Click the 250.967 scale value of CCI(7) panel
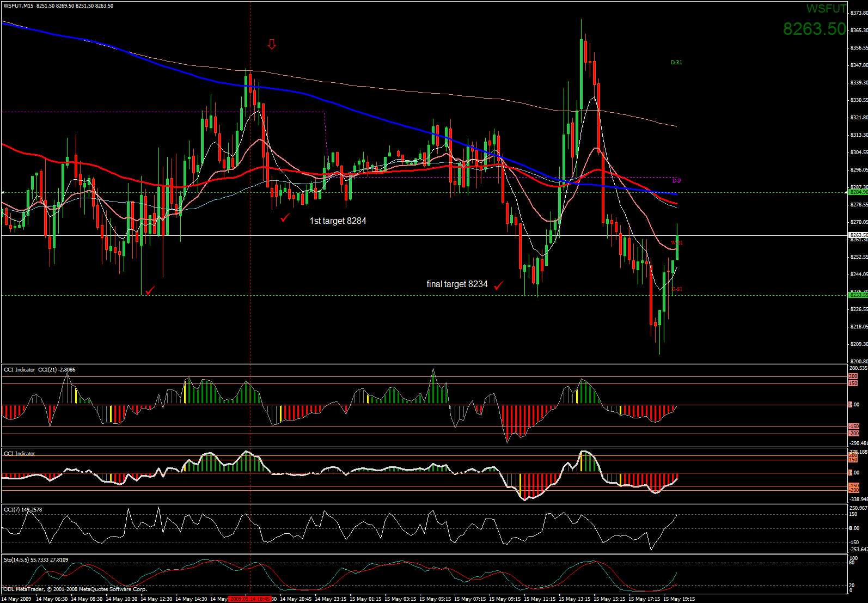Viewport: 868px width, 603px height. pos(858,508)
